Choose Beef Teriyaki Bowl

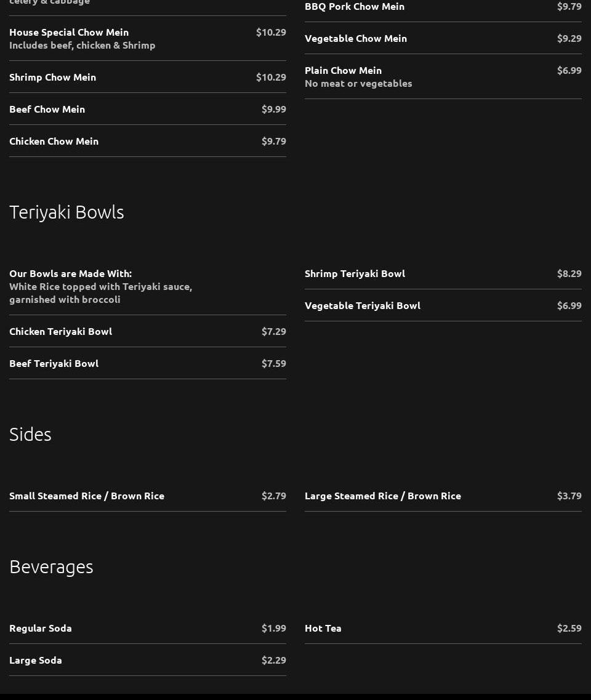tap(54, 363)
